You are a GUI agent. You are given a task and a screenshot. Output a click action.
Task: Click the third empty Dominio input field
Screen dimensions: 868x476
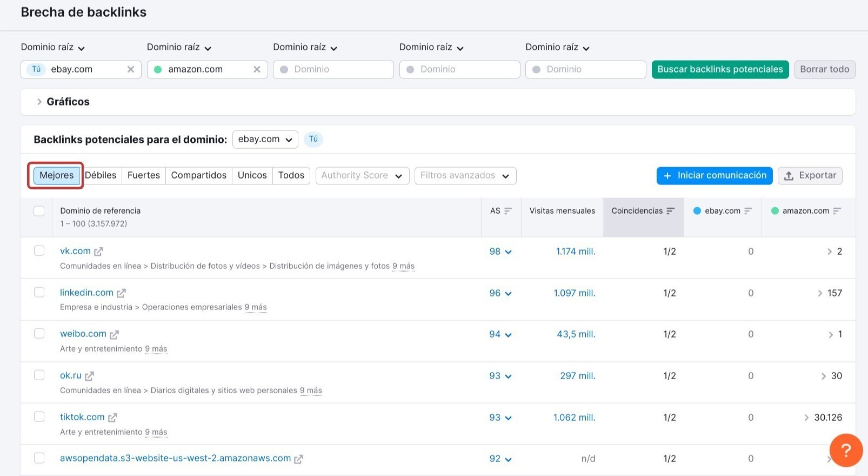[x=333, y=69]
